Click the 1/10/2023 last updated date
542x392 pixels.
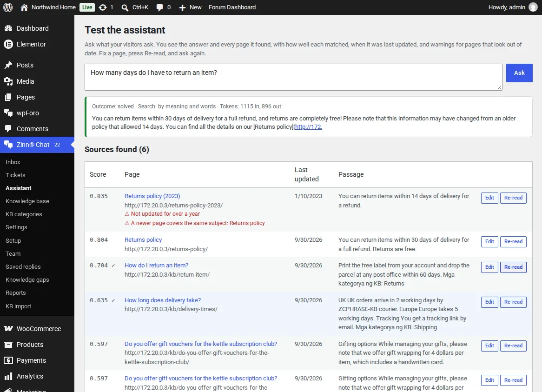coord(308,196)
